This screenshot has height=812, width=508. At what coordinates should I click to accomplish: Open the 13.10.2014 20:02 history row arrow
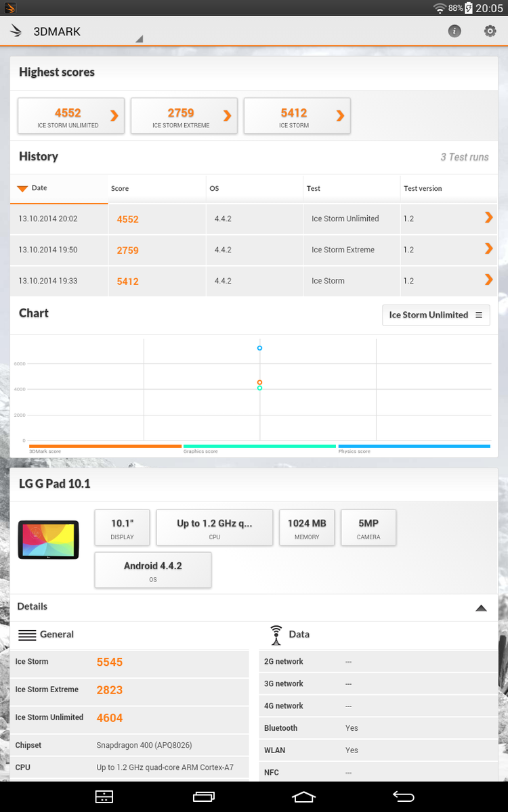point(488,217)
